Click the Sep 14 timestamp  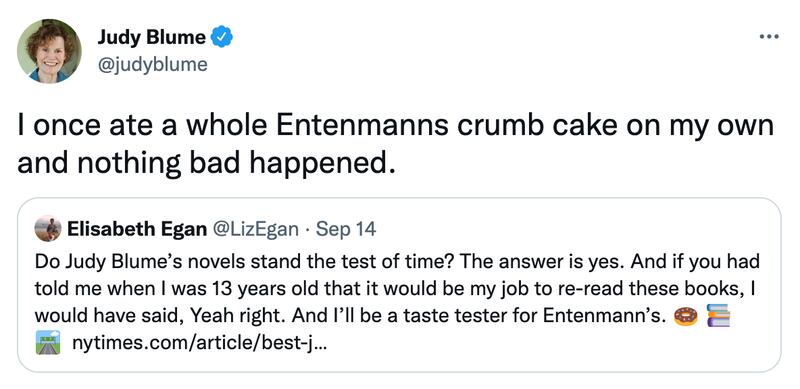click(346, 230)
